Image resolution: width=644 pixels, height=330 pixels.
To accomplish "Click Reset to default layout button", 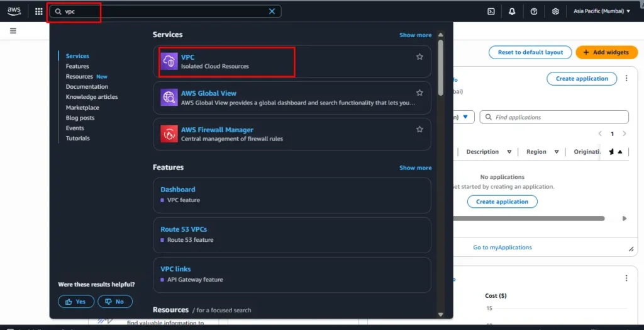I will (530, 52).
